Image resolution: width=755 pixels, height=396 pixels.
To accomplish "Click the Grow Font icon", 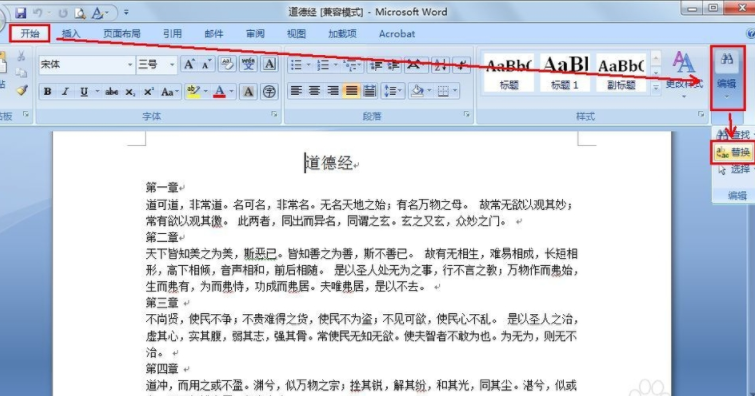I will coord(189,64).
